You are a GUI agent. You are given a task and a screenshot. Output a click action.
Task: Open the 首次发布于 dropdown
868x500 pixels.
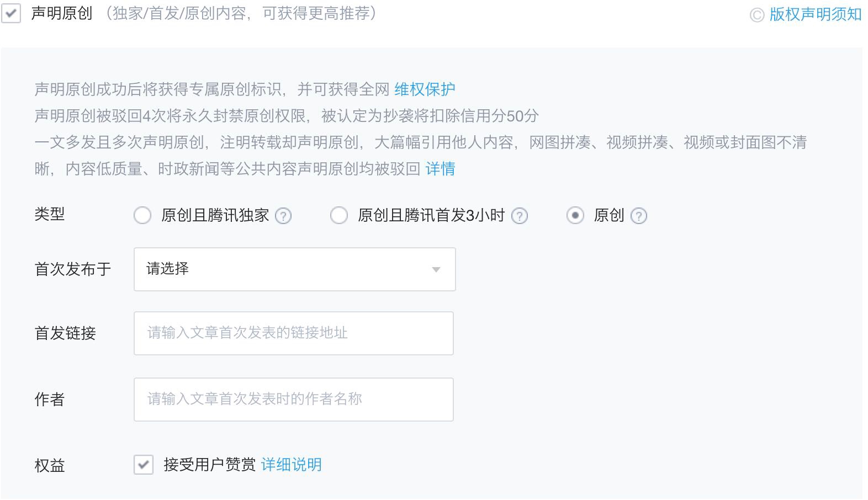pos(294,269)
